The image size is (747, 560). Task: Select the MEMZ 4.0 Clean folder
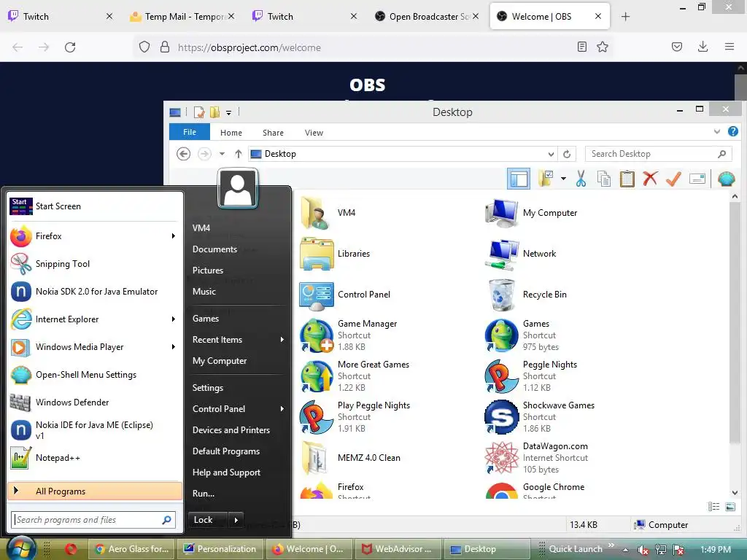tap(351, 458)
